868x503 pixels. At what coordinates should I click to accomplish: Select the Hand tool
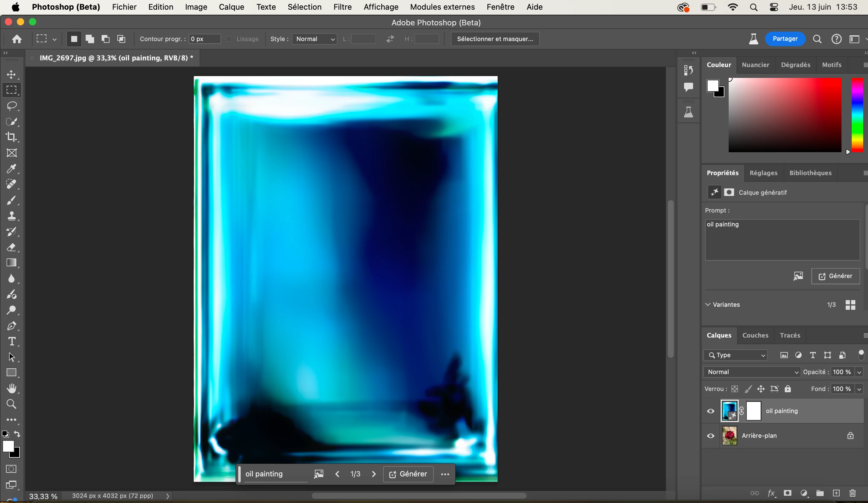(12, 389)
